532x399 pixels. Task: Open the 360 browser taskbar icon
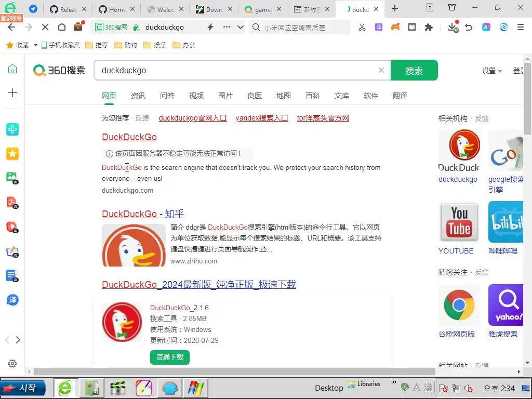tap(65, 388)
